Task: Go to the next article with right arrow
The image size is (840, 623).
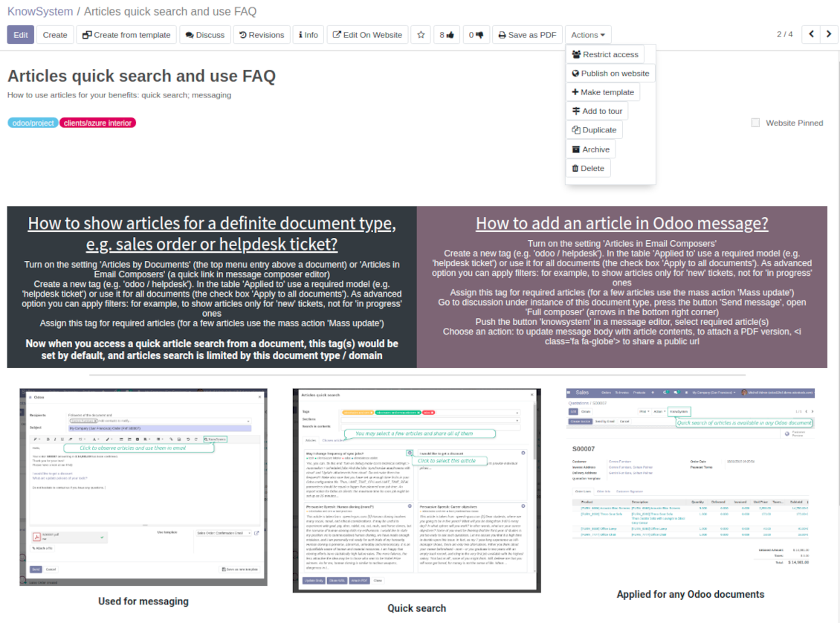Action: [x=829, y=34]
